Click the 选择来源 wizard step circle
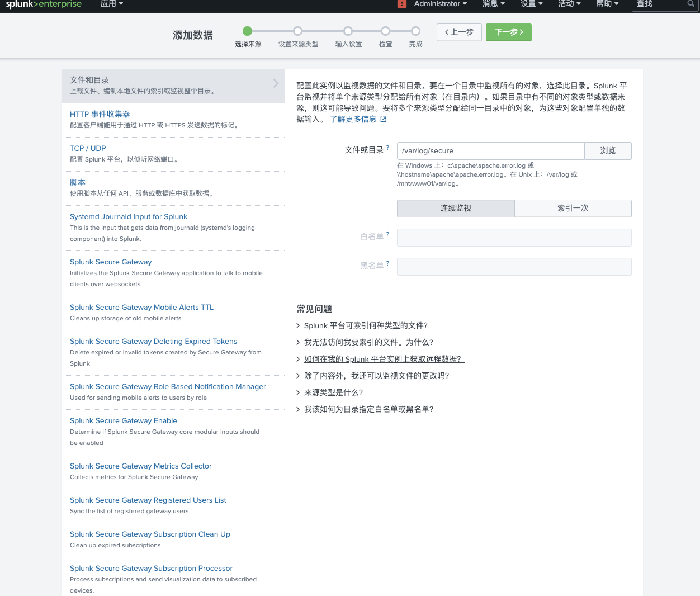The image size is (700, 596). tap(248, 31)
